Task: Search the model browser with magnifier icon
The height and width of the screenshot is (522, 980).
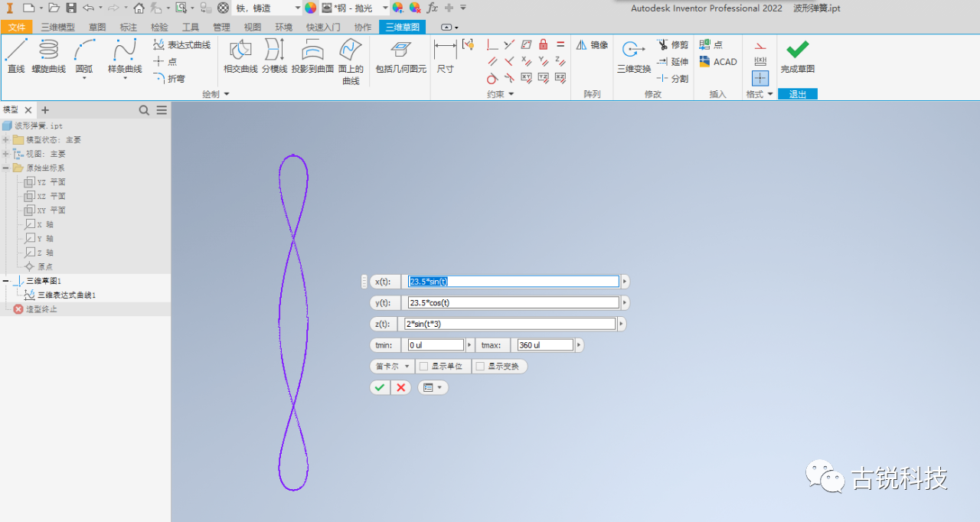Action: [144, 110]
